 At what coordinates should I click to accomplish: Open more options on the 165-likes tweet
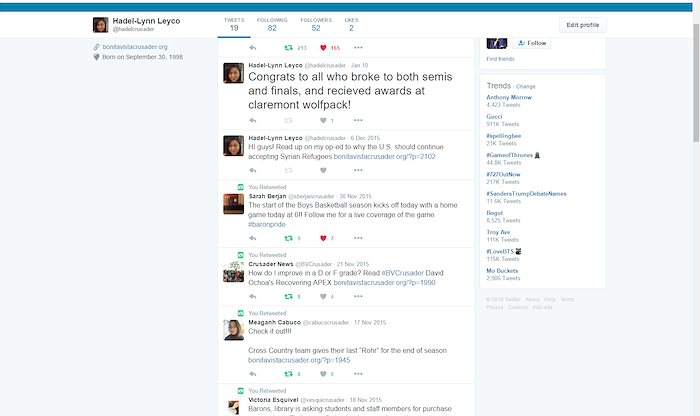(358, 48)
